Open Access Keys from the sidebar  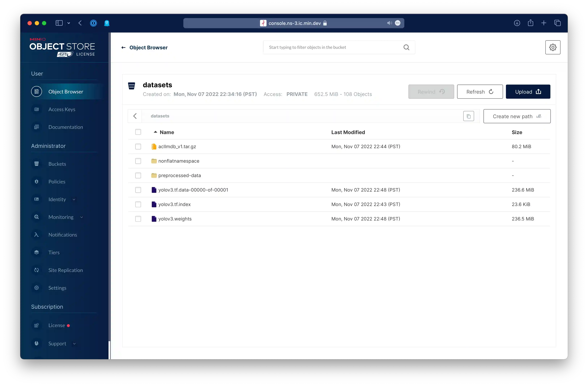click(62, 109)
